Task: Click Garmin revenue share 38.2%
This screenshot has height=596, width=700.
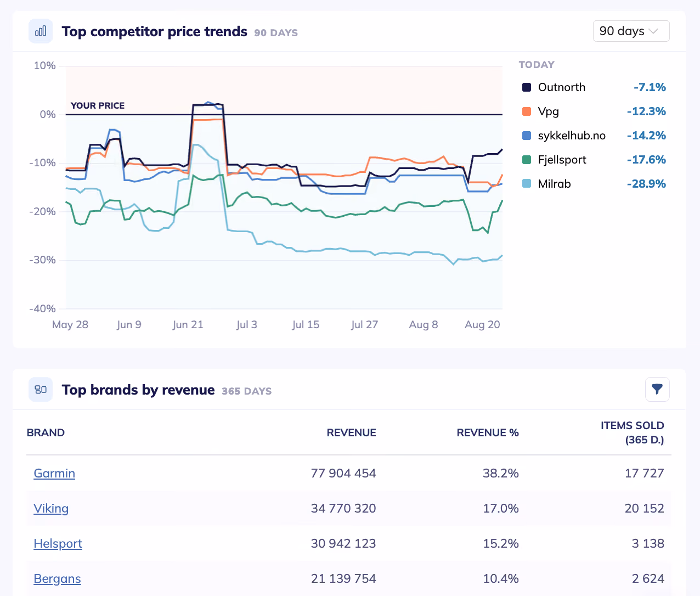Action: (501, 473)
